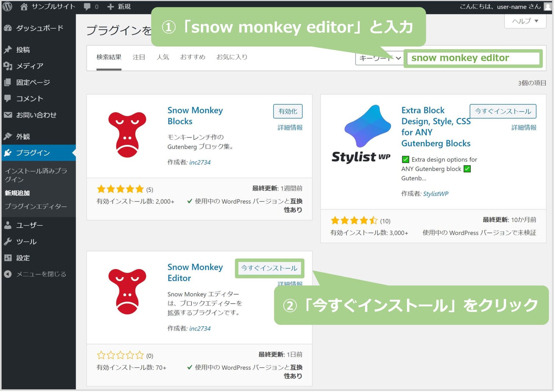Open the ヘルプ panel chevron

coord(536,21)
